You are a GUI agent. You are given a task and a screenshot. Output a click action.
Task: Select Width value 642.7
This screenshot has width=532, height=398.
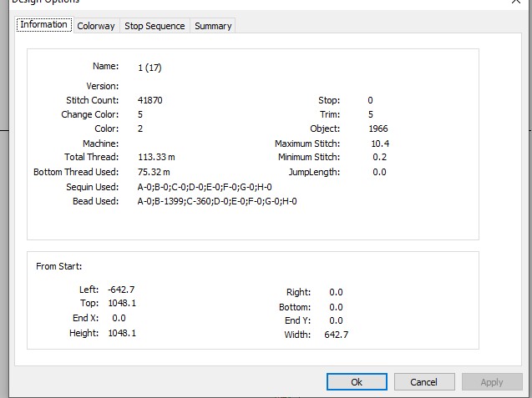click(x=337, y=335)
